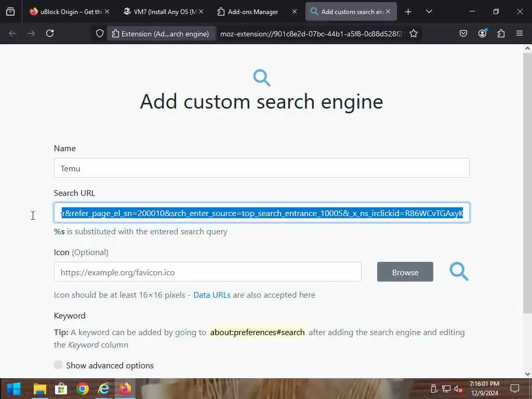The height and width of the screenshot is (399, 532).
Task: Click the USB safely remove tray icon
Action: click(x=434, y=389)
